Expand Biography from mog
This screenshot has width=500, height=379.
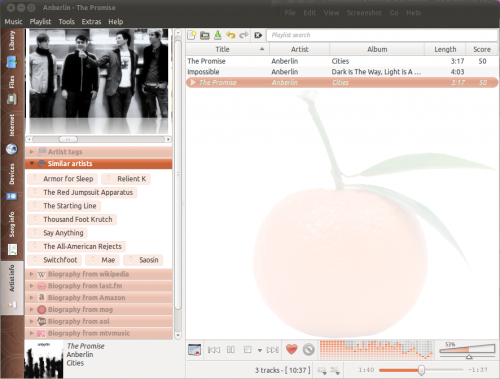[x=99, y=310]
